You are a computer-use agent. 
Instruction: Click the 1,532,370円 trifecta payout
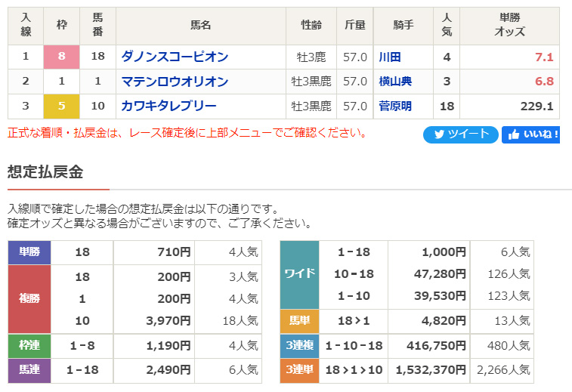[431, 370]
